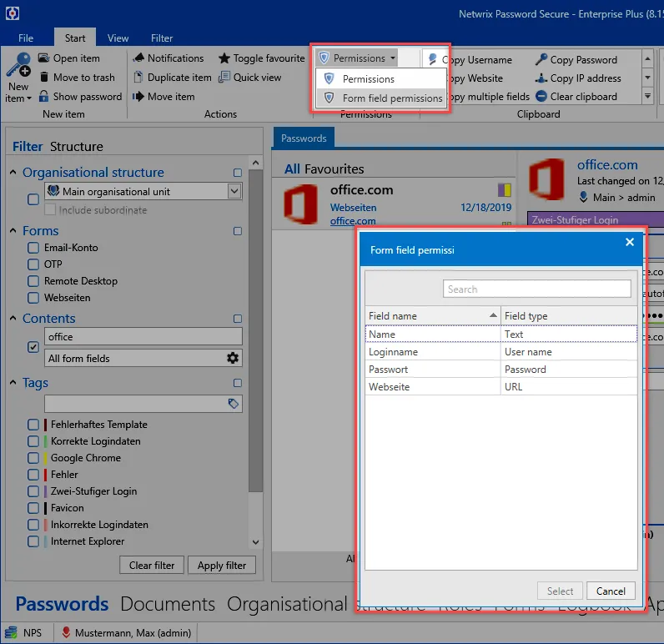Image resolution: width=664 pixels, height=644 pixels.
Task: Tick the Email-Konto form checkbox
Action: [33, 247]
